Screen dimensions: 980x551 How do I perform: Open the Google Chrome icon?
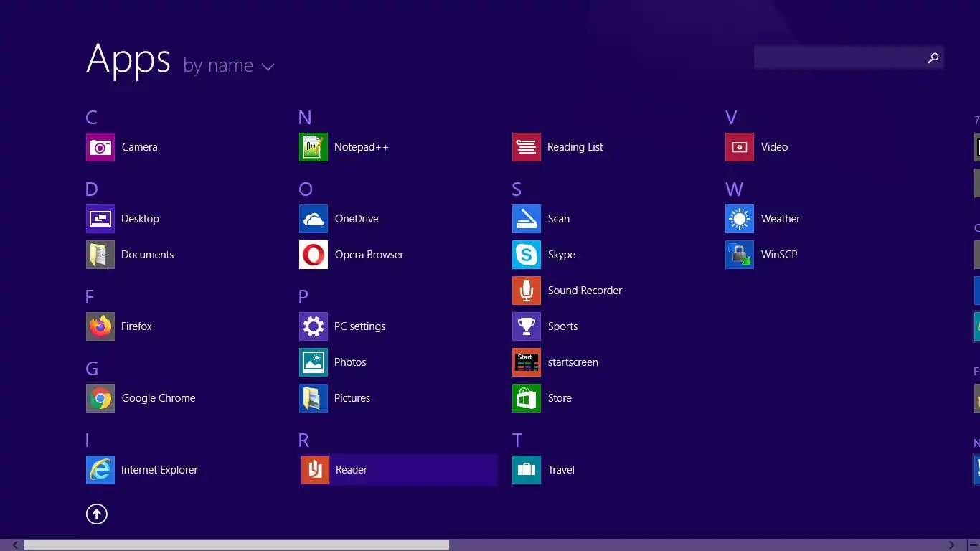100,398
